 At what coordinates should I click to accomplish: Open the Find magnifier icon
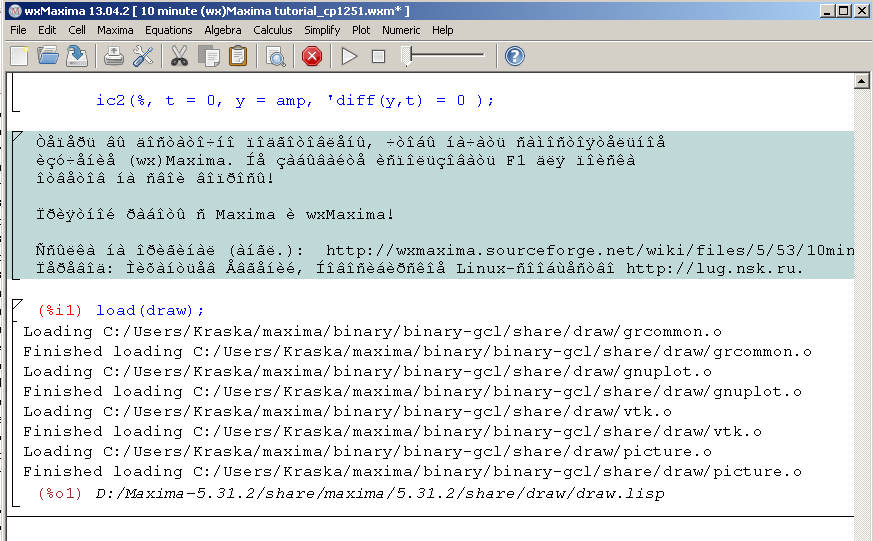pyautogui.click(x=275, y=56)
